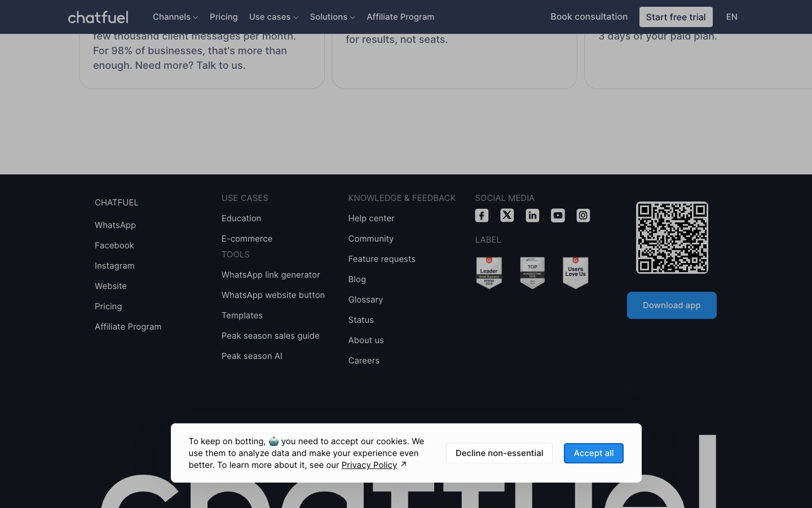Viewport: 812px width, 508px height.
Task: Click the Instagram social icon
Action: coord(583,215)
